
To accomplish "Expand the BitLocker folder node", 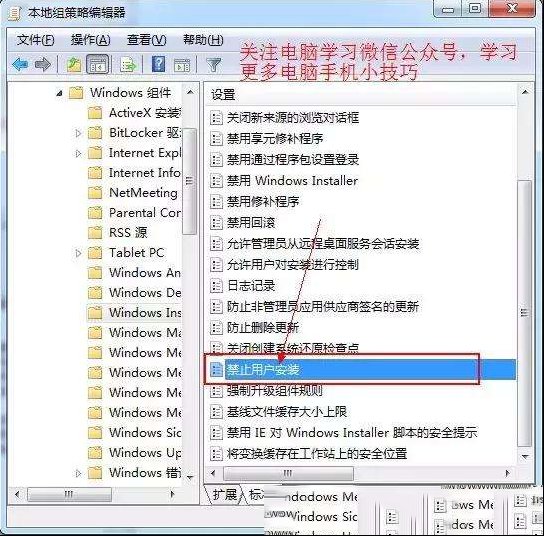I will tap(78, 133).
